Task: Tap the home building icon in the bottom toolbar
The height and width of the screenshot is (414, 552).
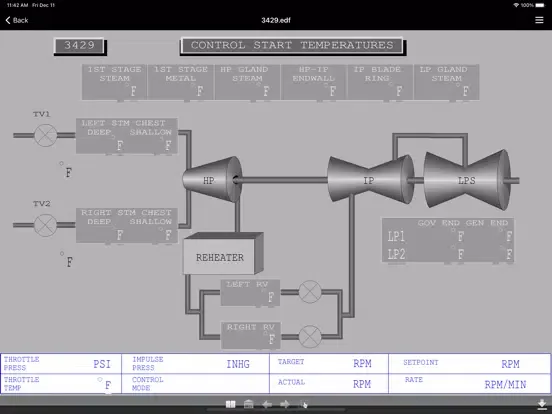Action: coord(249,404)
